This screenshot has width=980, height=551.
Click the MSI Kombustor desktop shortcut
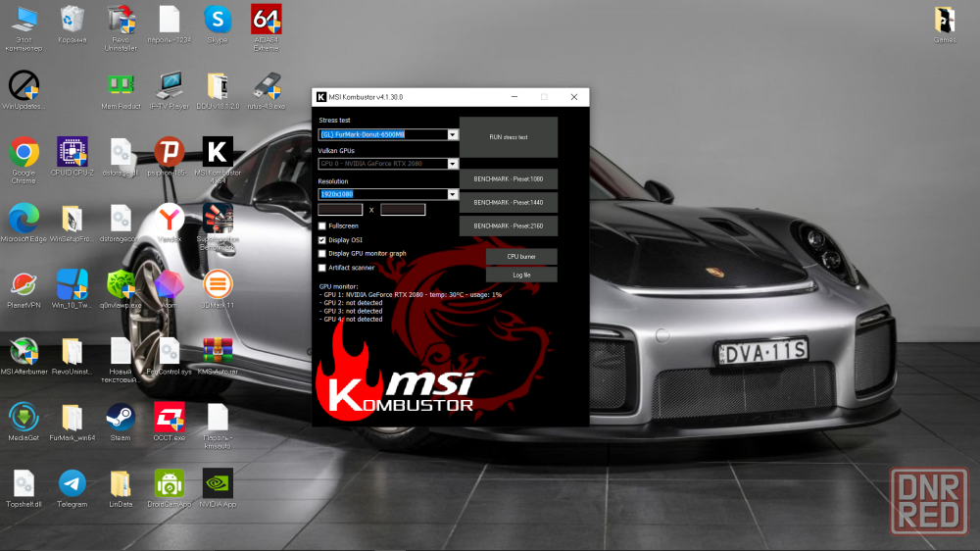point(218,153)
